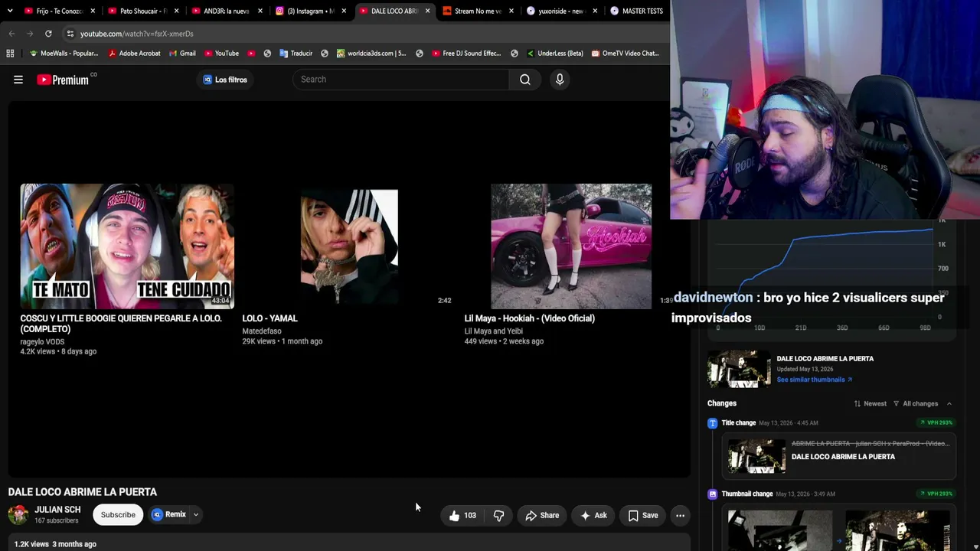Open the Traducir bookmark
Image resolution: width=980 pixels, height=551 pixels.
[x=296, y=54]
